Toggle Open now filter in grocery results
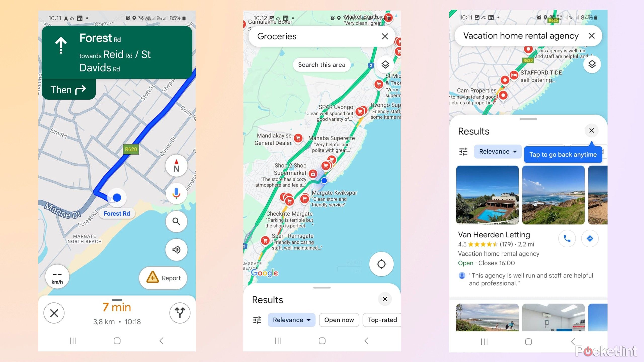 [x=339, y=320]
